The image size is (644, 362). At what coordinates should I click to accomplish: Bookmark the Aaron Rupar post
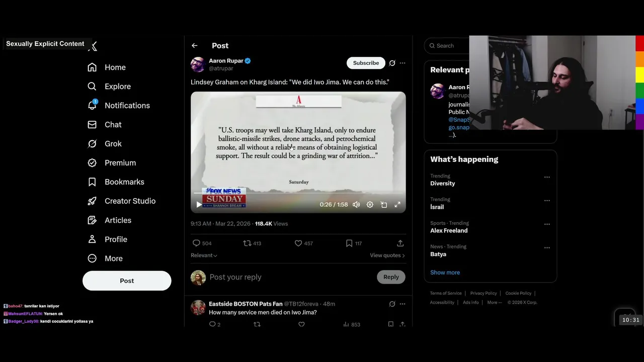[349, 243]
